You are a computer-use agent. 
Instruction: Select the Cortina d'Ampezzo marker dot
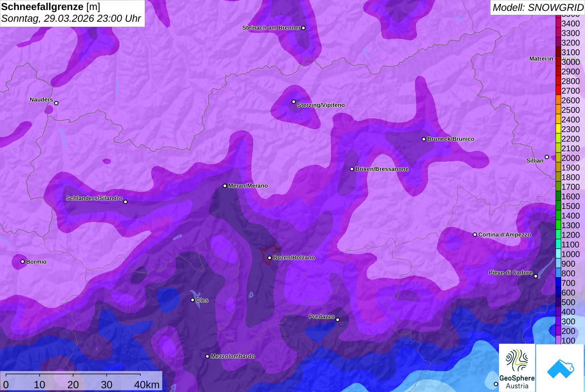[475, 235]
